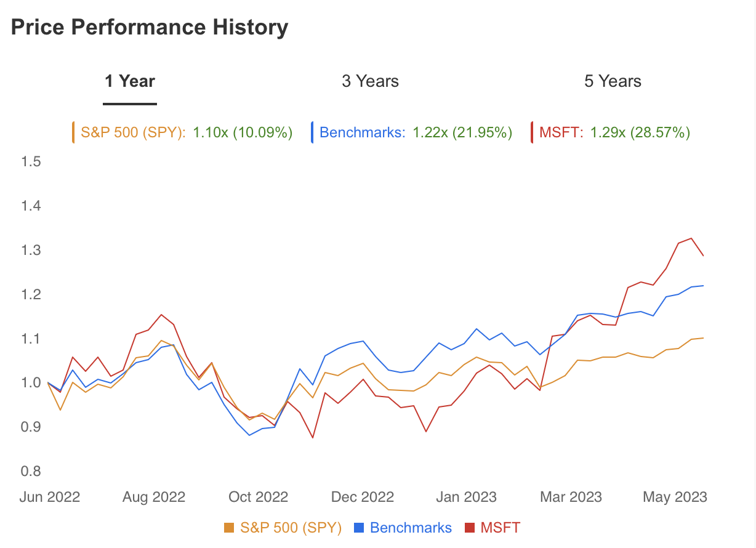
Task: Switch to the 3 Years view
Action: pos(370,81)
